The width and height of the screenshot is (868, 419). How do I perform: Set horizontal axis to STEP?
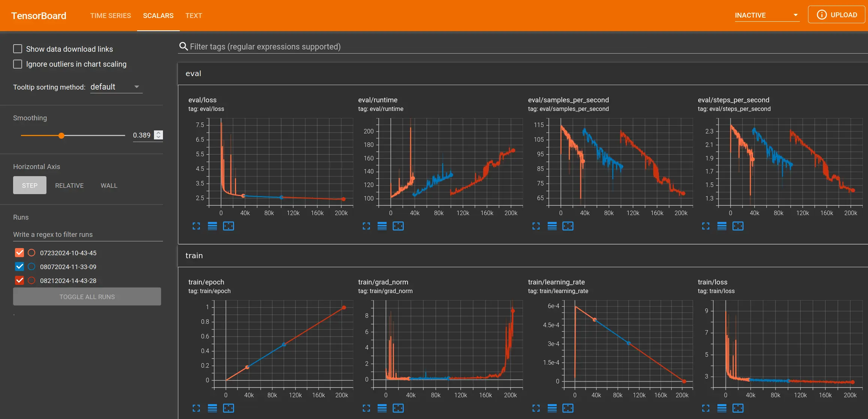coord(30,185)
